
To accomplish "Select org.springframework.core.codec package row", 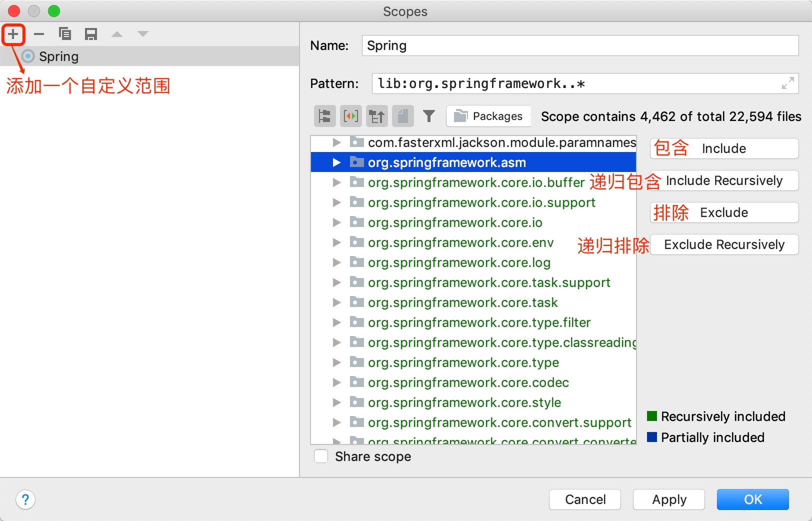I will (x=468, y=382).
